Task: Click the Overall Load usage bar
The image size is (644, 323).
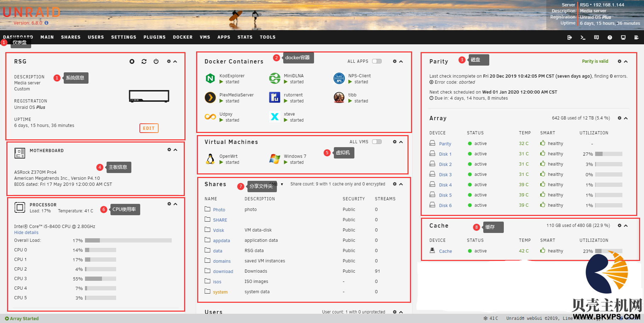Action: click(x=128, y=240)
